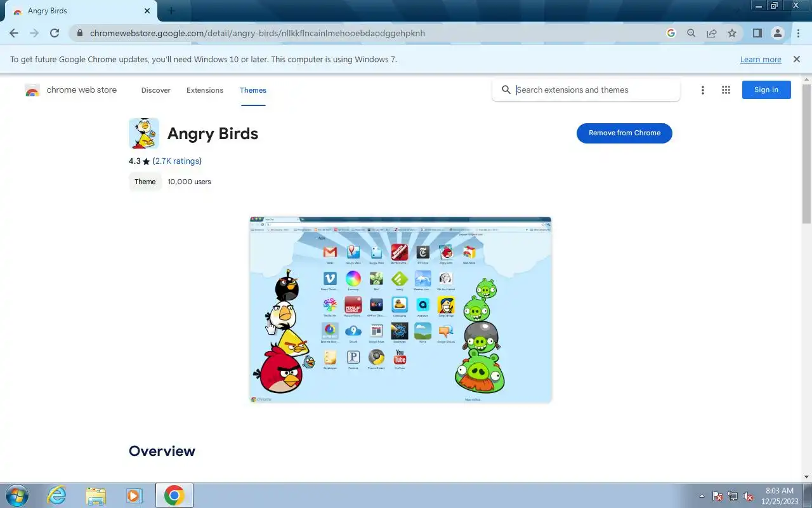Switch to the Discover tab
This screenshot has width=812, height=508.
pyautogui.click(x=156, y=90)
